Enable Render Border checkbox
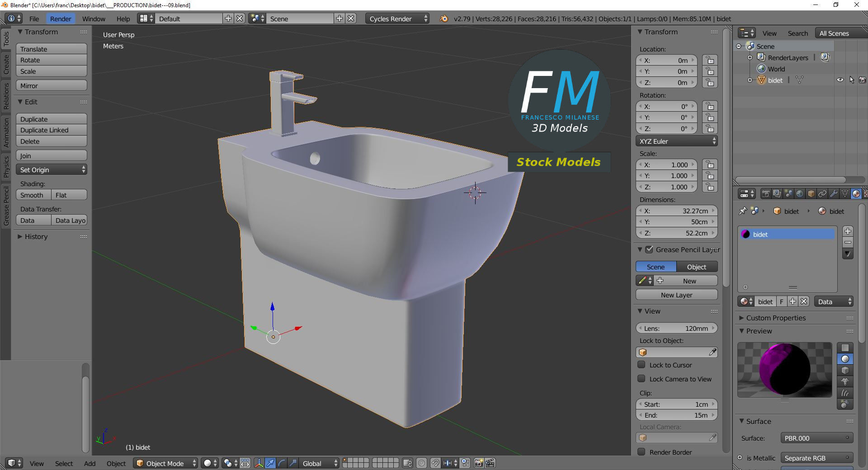Image resolution: width=868 pixels, height=470 pixels. coord(641,452)
